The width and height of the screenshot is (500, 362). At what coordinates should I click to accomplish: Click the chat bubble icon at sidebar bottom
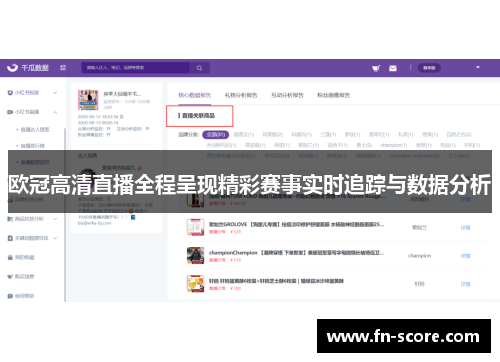(x=10, y=296)
